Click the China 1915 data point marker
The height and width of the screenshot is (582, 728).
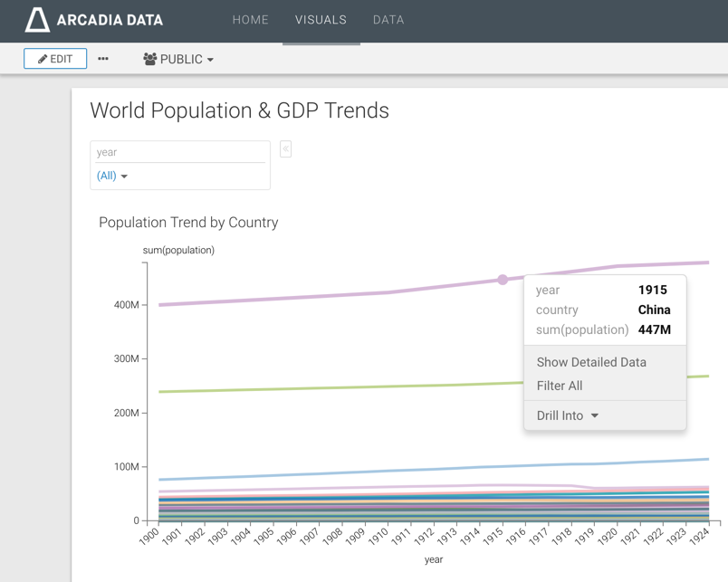click(503, 280)
